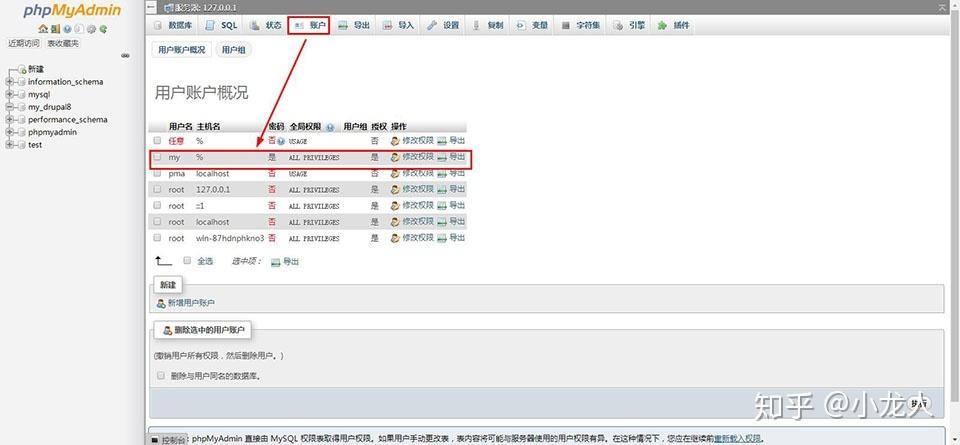Expand the test database node
This screenshot has height=445, width=960.
click(x=9, y=144)
